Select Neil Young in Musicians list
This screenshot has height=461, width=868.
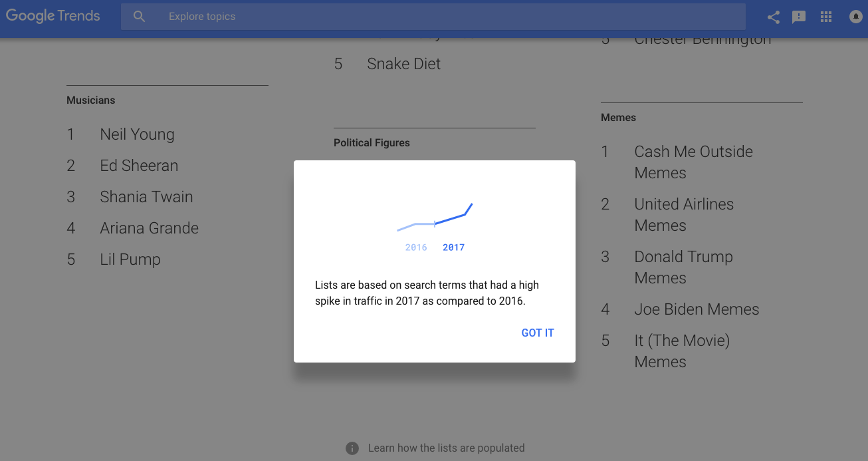(137, 134)
